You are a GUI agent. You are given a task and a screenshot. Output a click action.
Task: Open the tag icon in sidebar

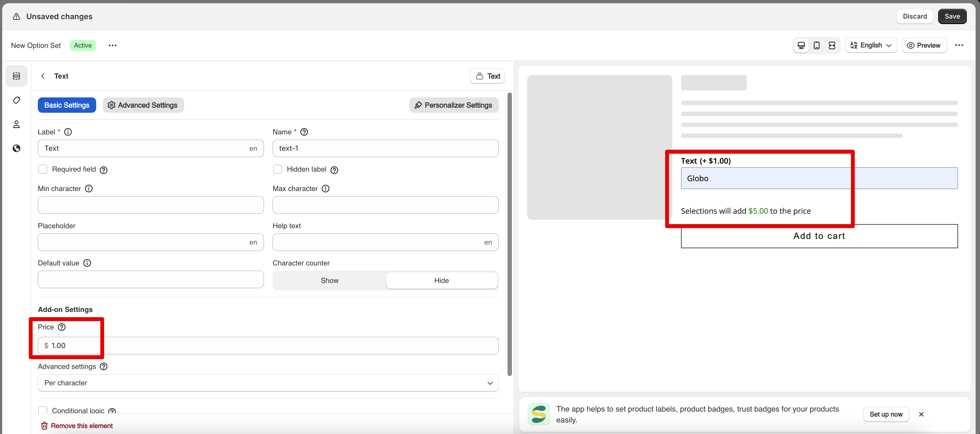coord(16,100)
